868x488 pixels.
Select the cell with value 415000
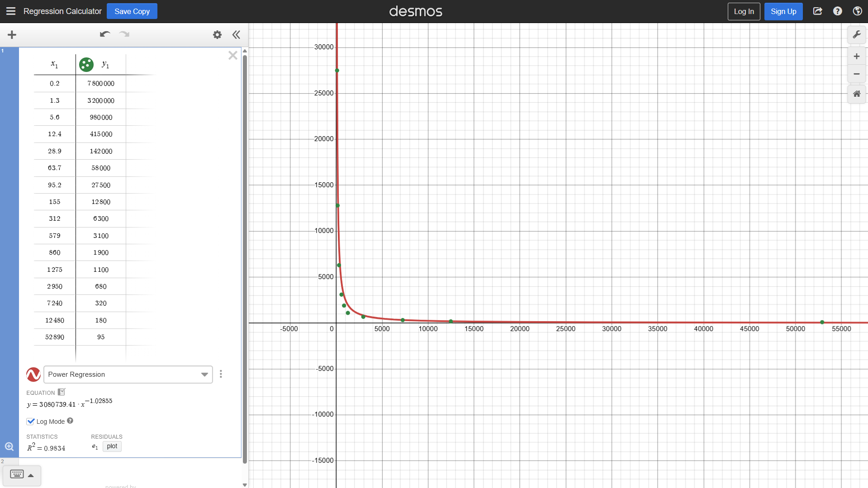tap(101, 134)
